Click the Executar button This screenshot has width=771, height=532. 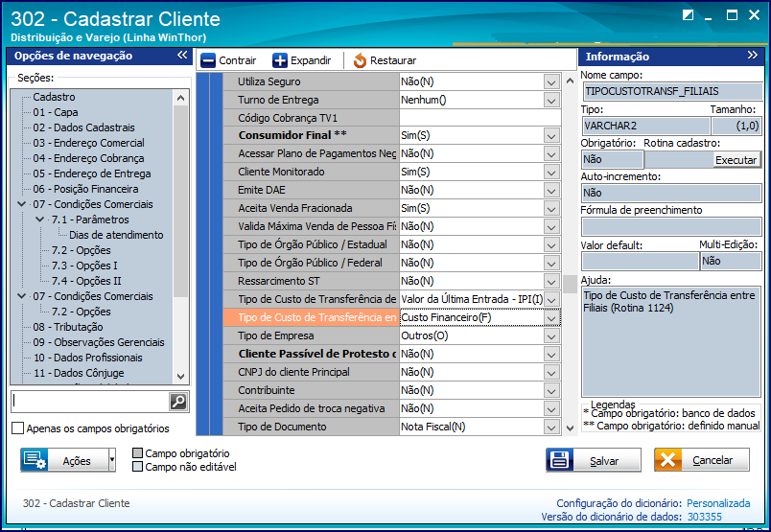(736, 160)
